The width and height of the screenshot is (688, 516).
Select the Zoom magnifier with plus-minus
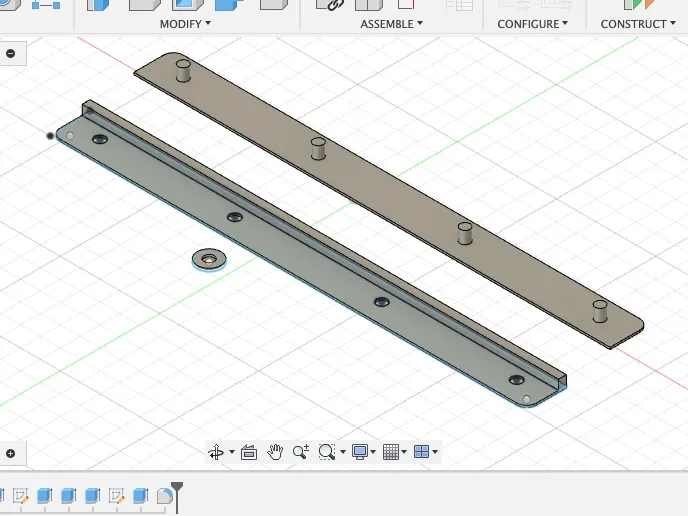[x=301, y=452]
